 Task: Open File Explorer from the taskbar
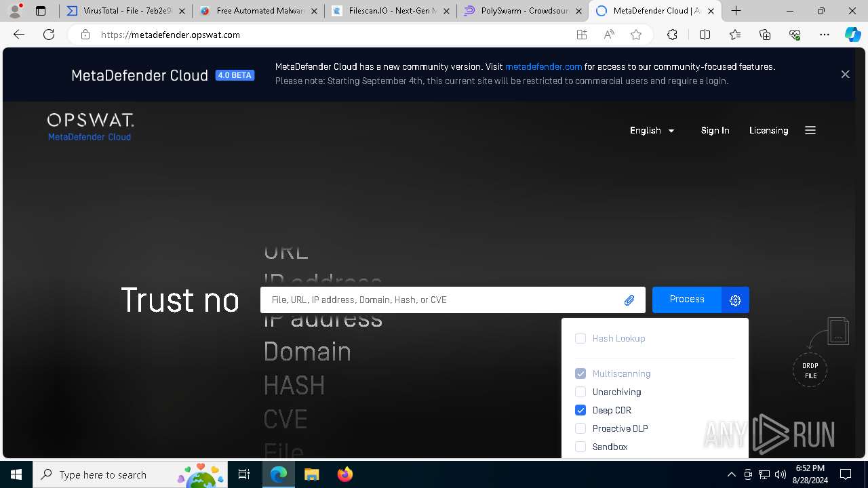[311, 474]
